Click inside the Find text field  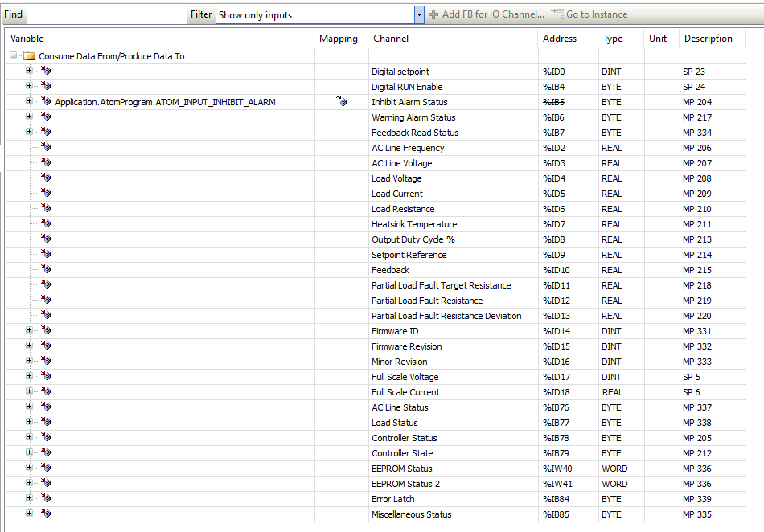tap(105, 14)
